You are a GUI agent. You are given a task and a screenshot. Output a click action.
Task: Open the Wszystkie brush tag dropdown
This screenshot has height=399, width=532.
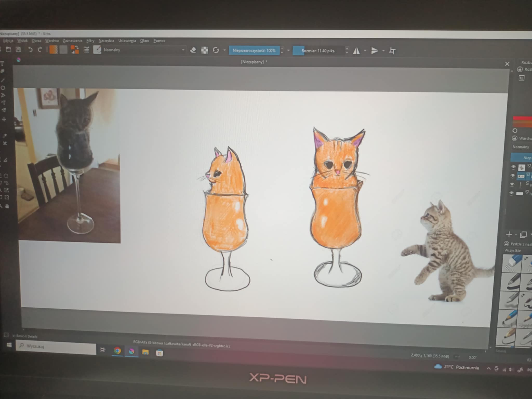(x=517, y=251)
